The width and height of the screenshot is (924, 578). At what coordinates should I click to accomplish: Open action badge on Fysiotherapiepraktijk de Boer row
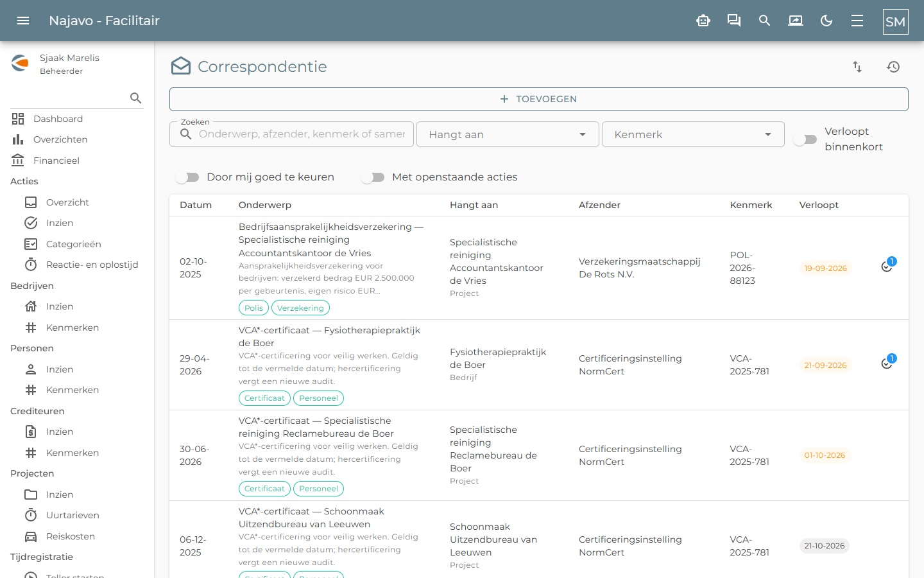(x=888, y=362)
